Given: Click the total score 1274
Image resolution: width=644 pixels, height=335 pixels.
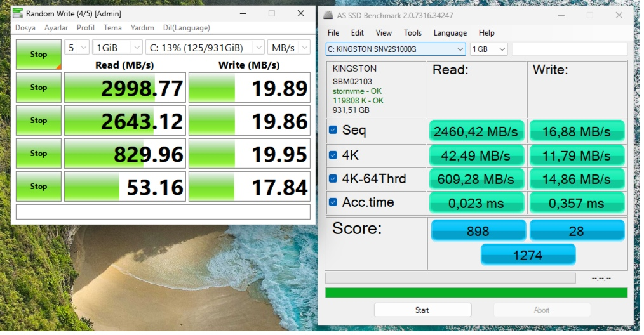Looking at the screenshot, I should [x=528, y=255].
